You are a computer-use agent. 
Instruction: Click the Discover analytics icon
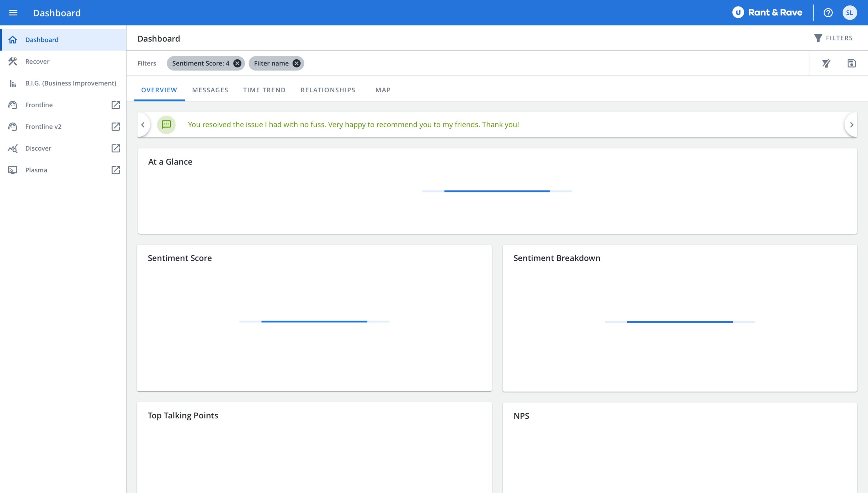[x=13, y=148]
